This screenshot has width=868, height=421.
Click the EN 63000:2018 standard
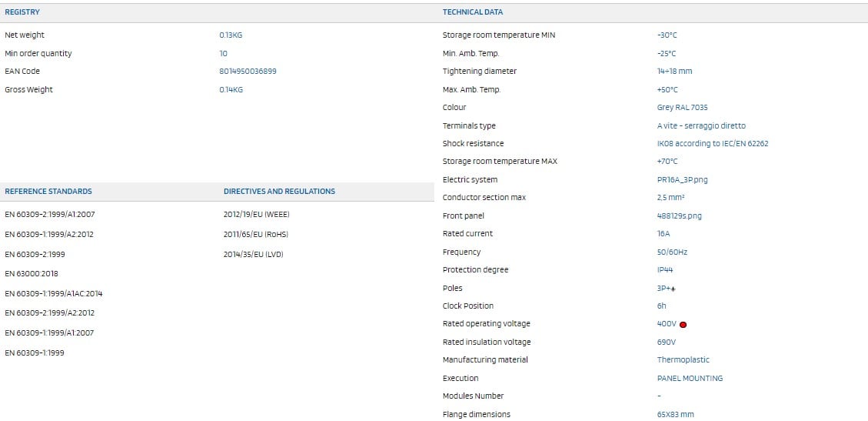(32, 273)
